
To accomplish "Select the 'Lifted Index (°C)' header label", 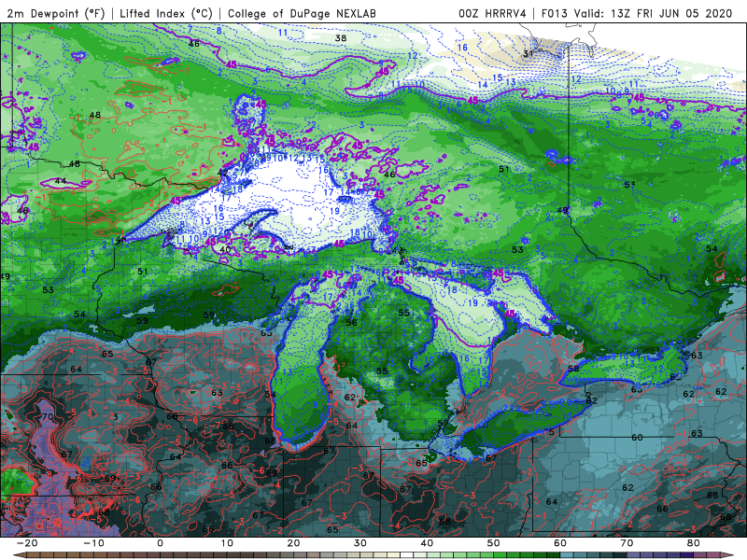I will click(x=166, y=13).
